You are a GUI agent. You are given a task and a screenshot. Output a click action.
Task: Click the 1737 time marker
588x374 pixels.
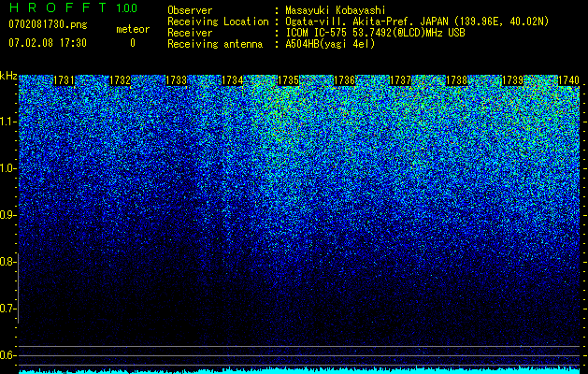point(400,80)
